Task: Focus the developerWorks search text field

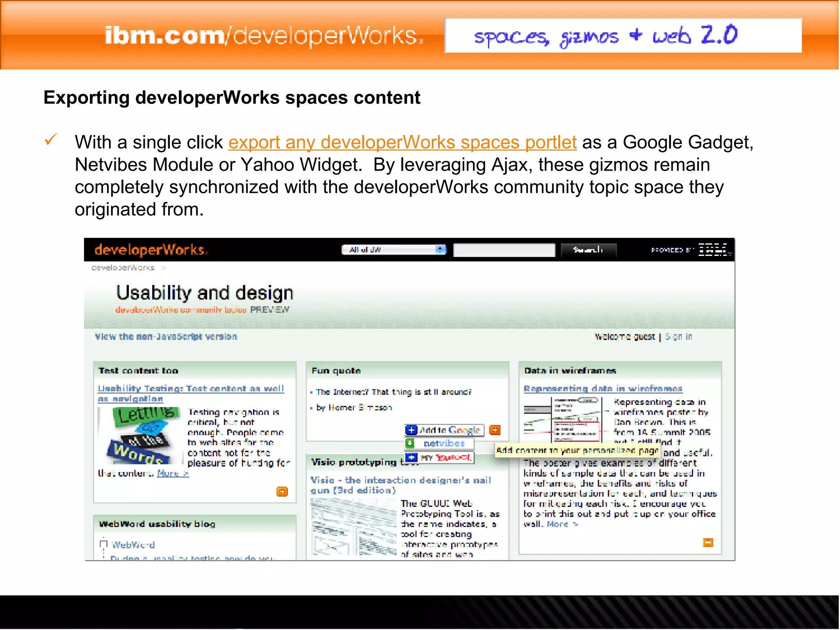Action: pos(504,250)
